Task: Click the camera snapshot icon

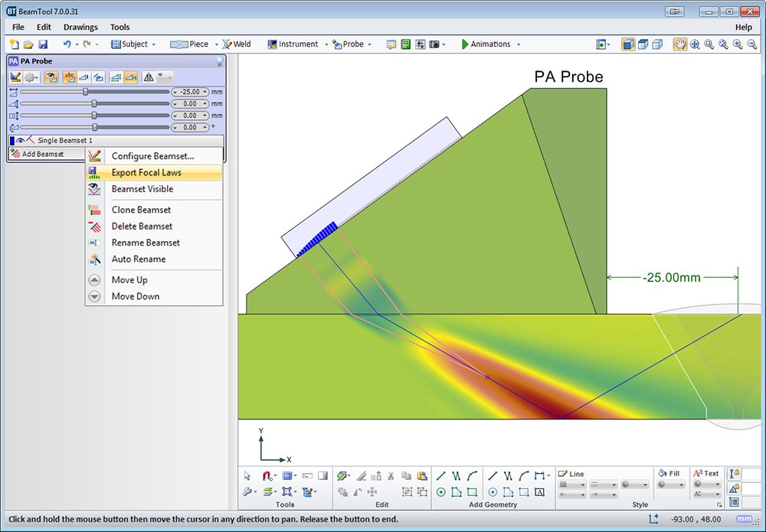Action: click(x=434, y=44)
